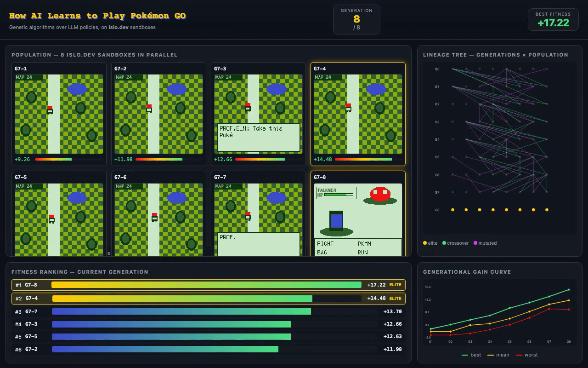Viewport: 588px width, 368px height.
Task: Click the mean line legend entry
Action: pos(498,355)
